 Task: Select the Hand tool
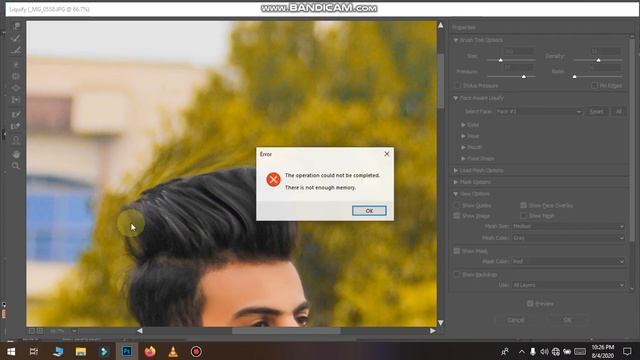pos(16,154)
